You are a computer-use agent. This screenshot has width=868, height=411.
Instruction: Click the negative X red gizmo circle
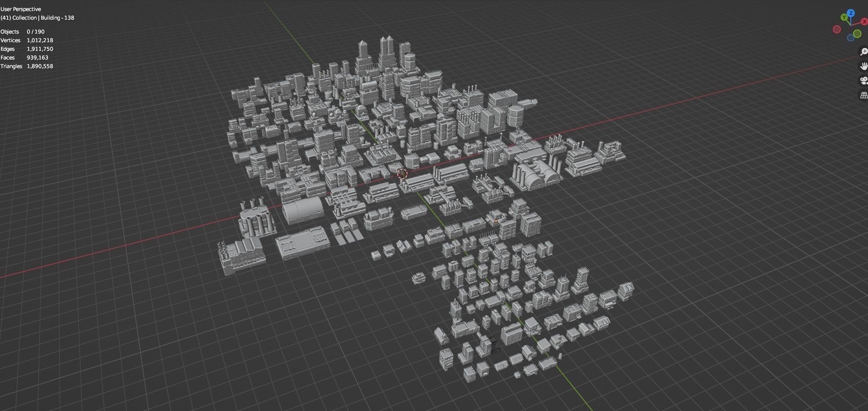coord(837,29)
